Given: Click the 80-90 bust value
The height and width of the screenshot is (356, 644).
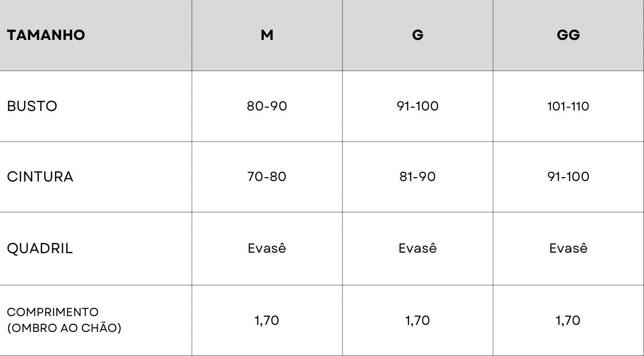Looking at the screenshot, I should tap(267, 106).
